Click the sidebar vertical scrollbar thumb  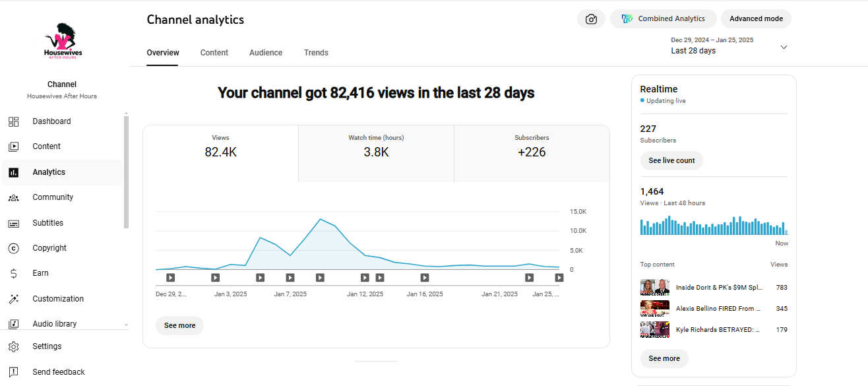pyautogui.click(x=126, y=172)
